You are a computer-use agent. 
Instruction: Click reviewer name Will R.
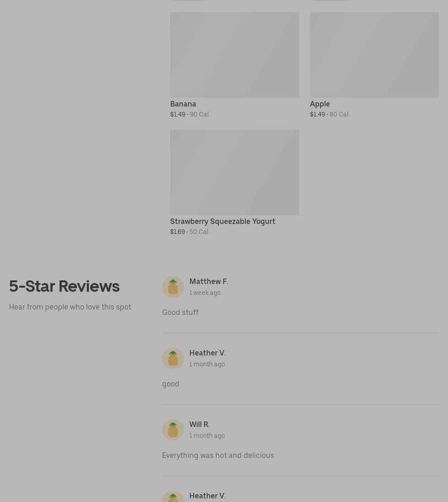click(199, 424)
